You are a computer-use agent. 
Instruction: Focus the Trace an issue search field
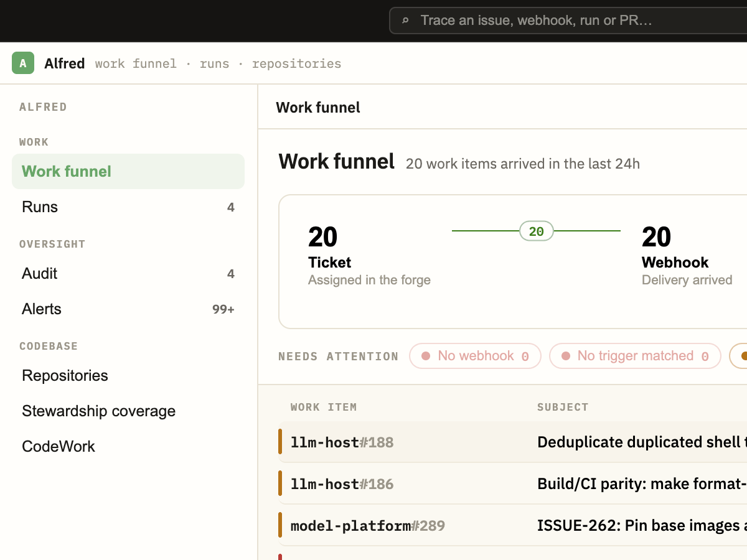568,21
